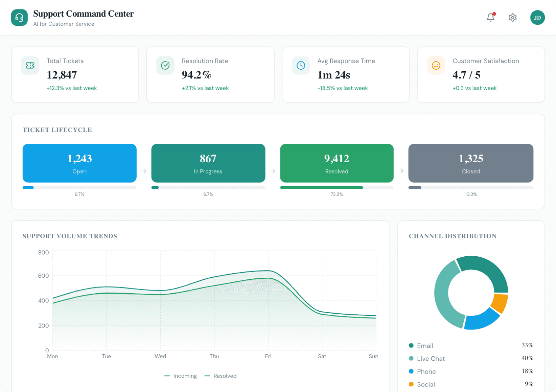Click the orange Social donut segment

(x=500, y=303)
